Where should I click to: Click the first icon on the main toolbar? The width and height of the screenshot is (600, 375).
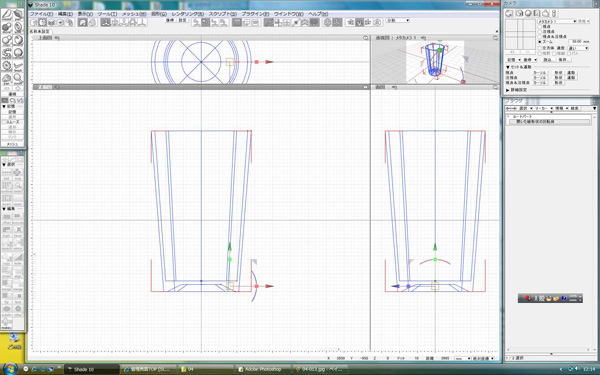pyautogui.click(x=34, y=23)
